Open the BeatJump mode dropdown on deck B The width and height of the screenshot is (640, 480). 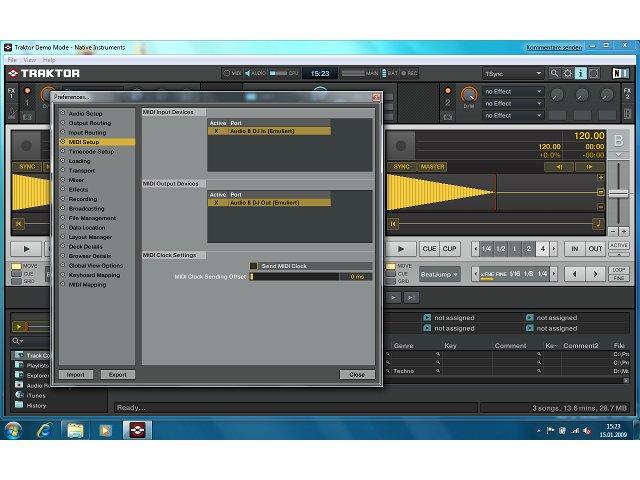[439, 274]
